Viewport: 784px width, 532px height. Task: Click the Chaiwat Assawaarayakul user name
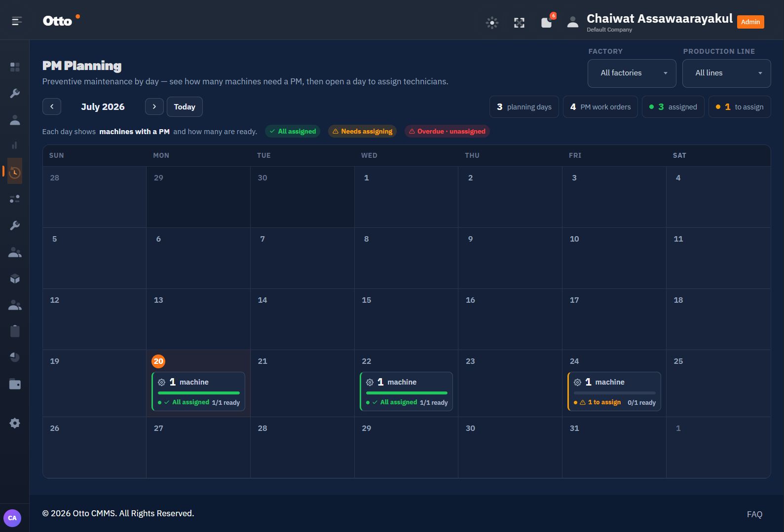click(x=660, y=19)
